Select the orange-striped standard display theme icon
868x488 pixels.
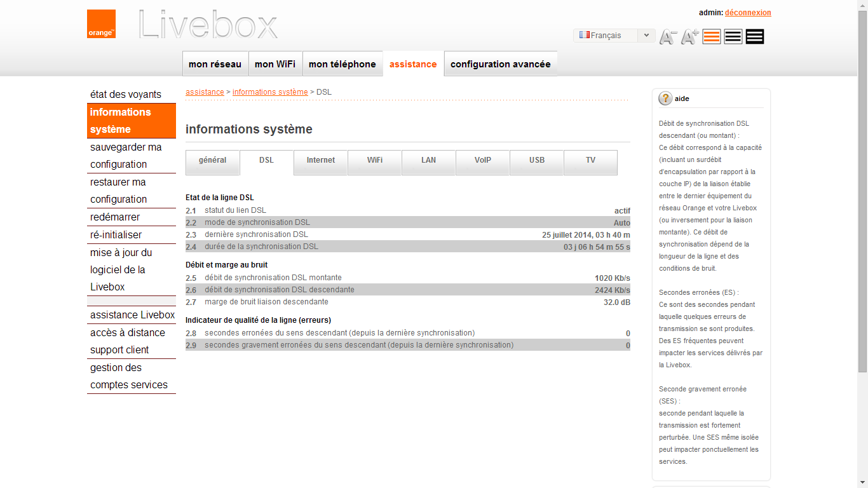pos(712,37)
